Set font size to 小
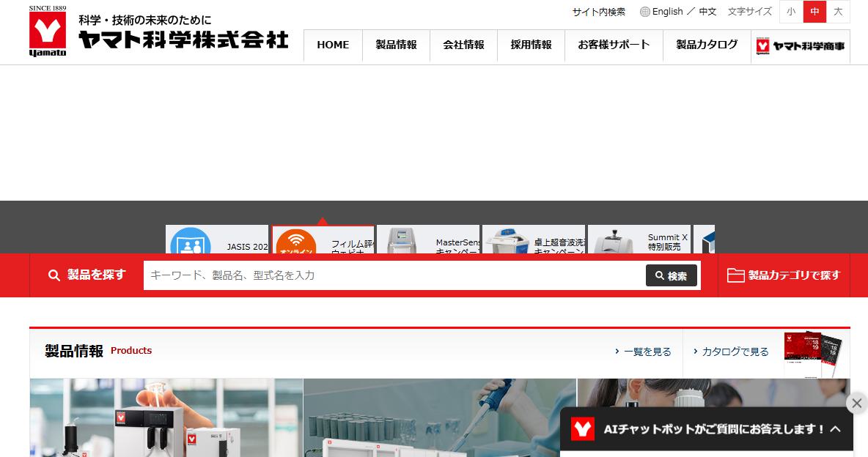 [x=791, y=12]
